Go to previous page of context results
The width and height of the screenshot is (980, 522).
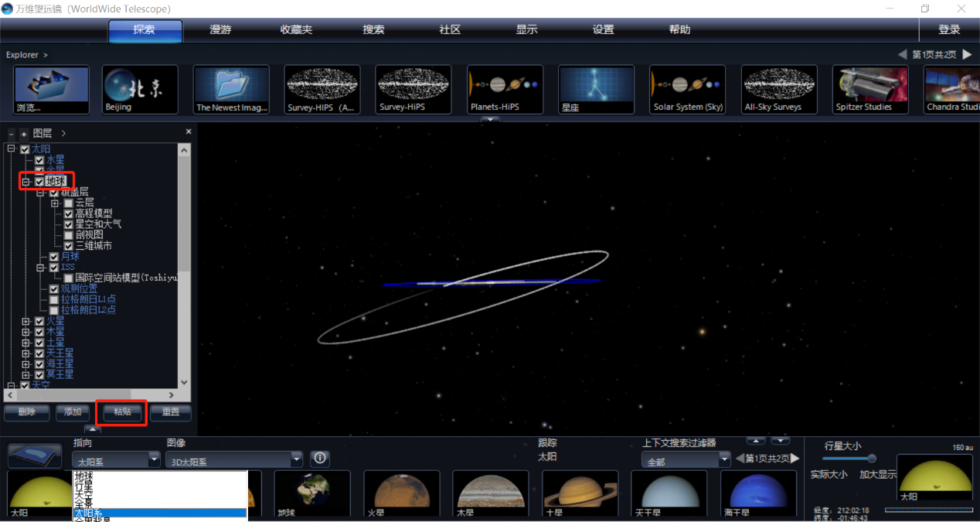click(x=740, y=459)
